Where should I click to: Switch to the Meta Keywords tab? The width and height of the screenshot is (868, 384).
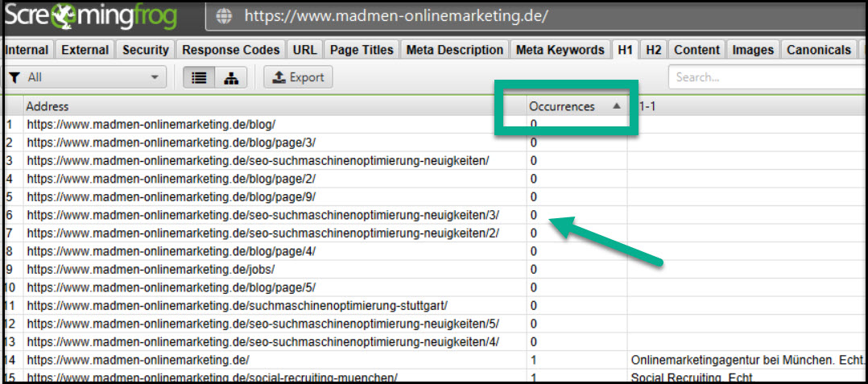point(560,50)
